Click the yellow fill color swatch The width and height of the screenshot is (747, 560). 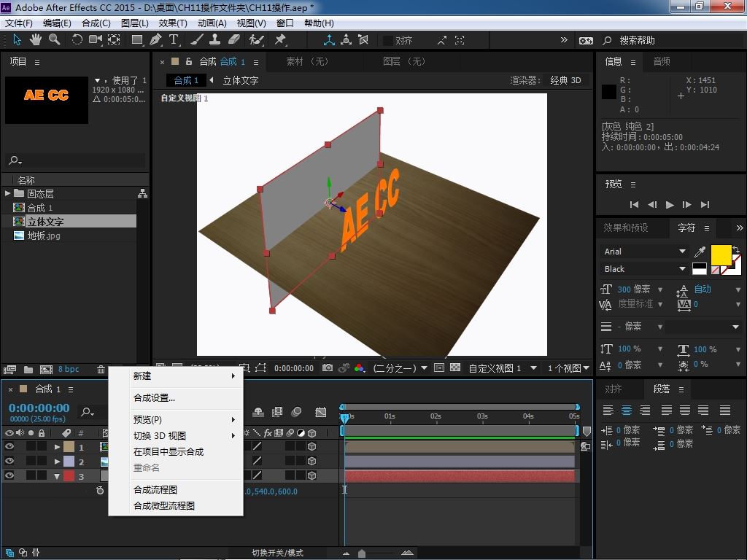721,255
